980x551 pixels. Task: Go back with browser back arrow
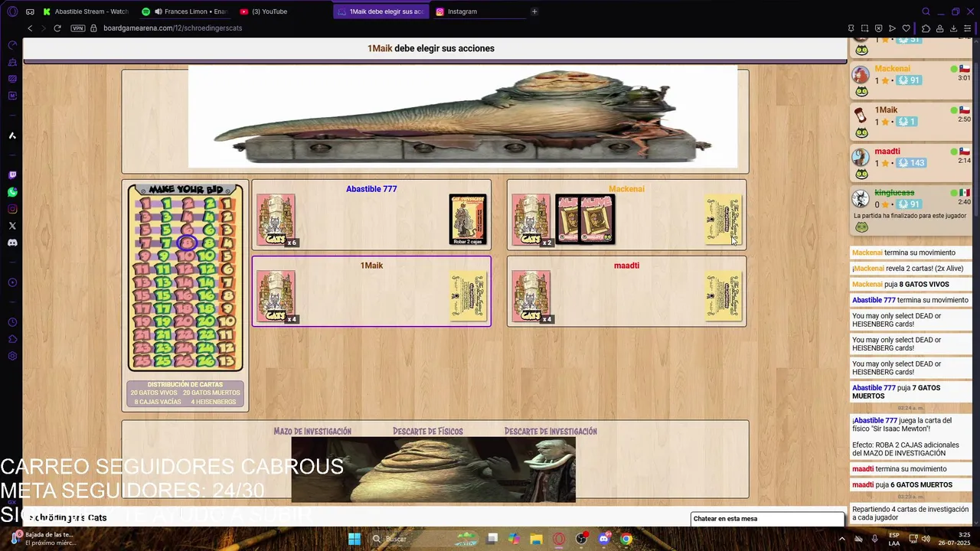tap(30, 28)
